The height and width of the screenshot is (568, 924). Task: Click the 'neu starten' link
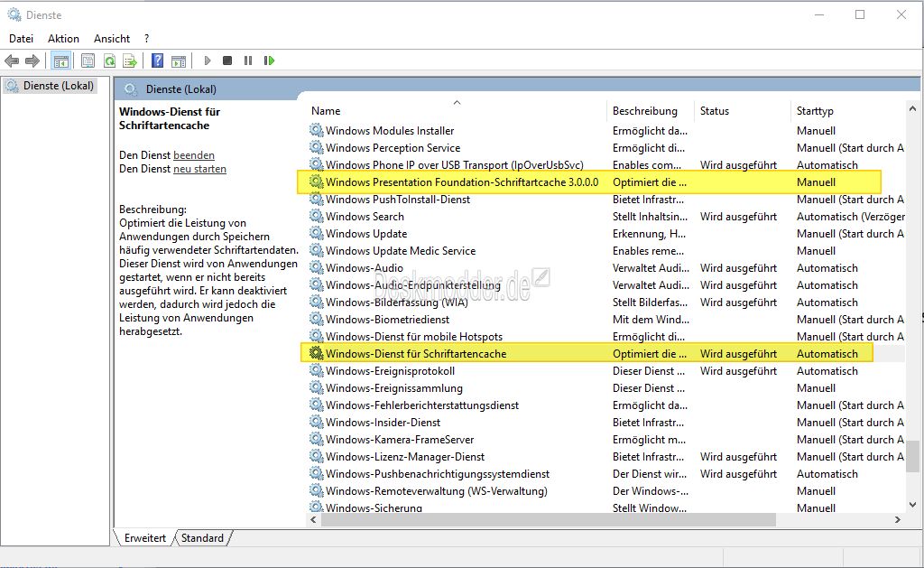pyautogui.click(x=199, y=169)
